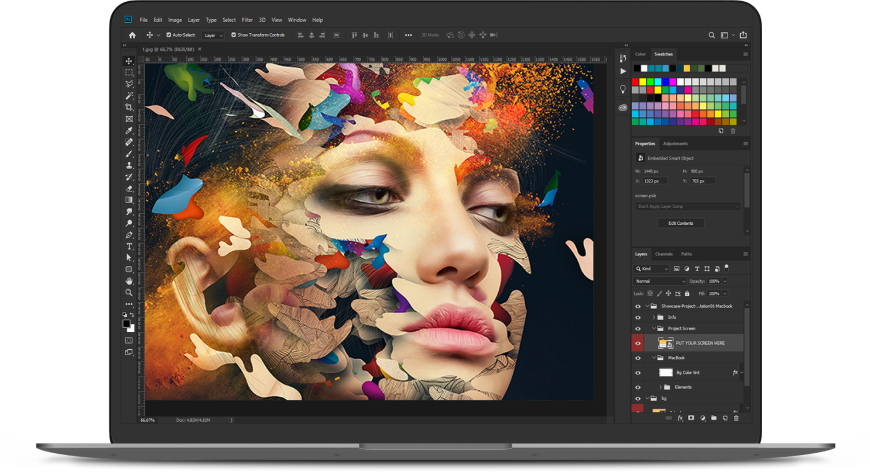This screenshot has height=472, width=870.
Task: Select the Clone Stamp tool
Action: 129,165
